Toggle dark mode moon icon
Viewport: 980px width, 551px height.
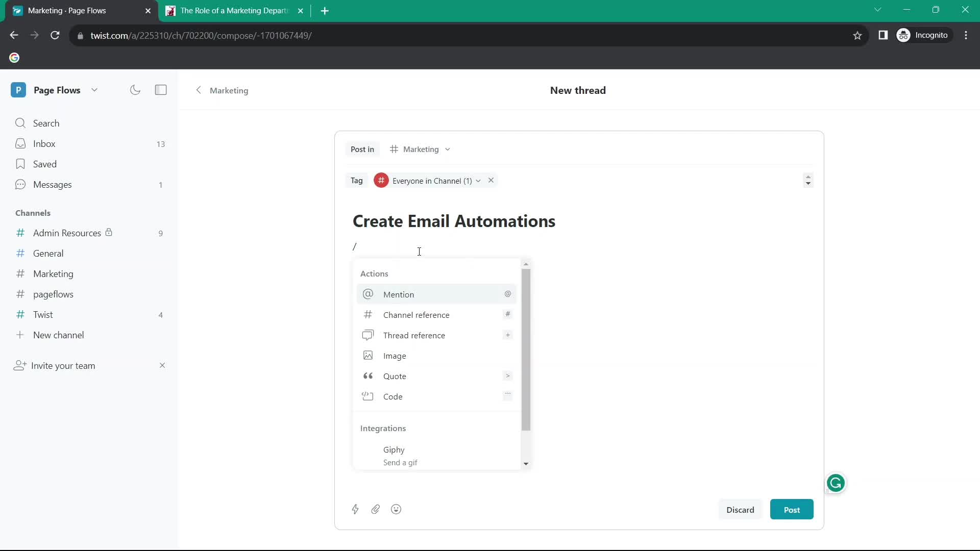135,89
